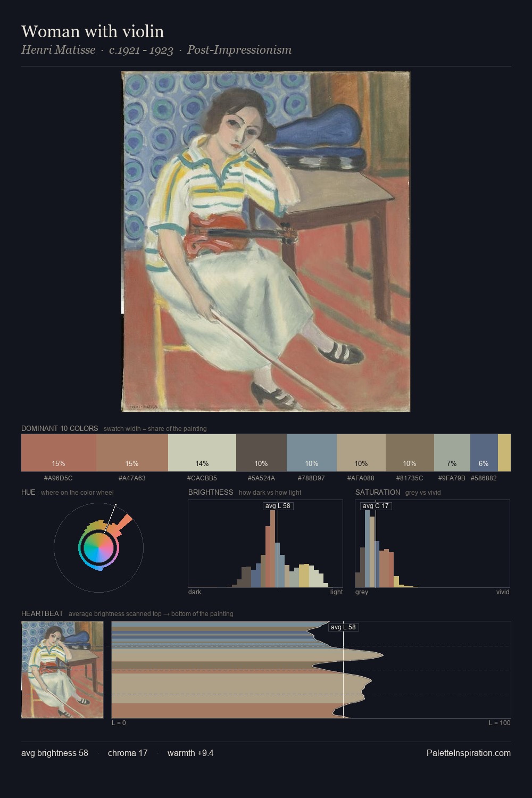Pick the #CACBB5 pale cream swatch
Image resolution: width=532 pixels, height=798 pixels.
click(x=202, y=453)
